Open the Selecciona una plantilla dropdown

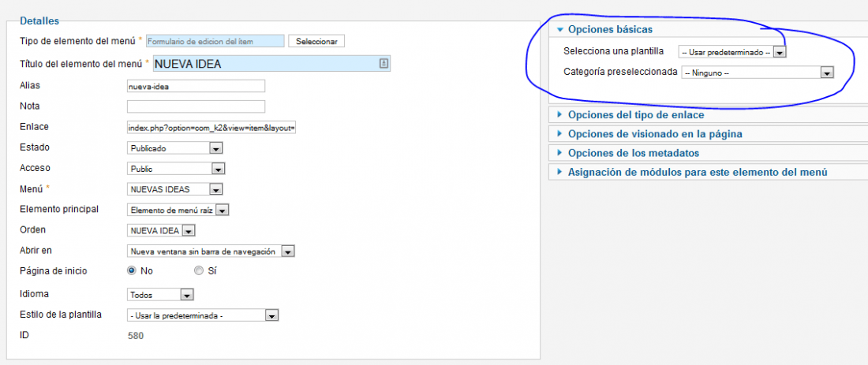point(733,52)
